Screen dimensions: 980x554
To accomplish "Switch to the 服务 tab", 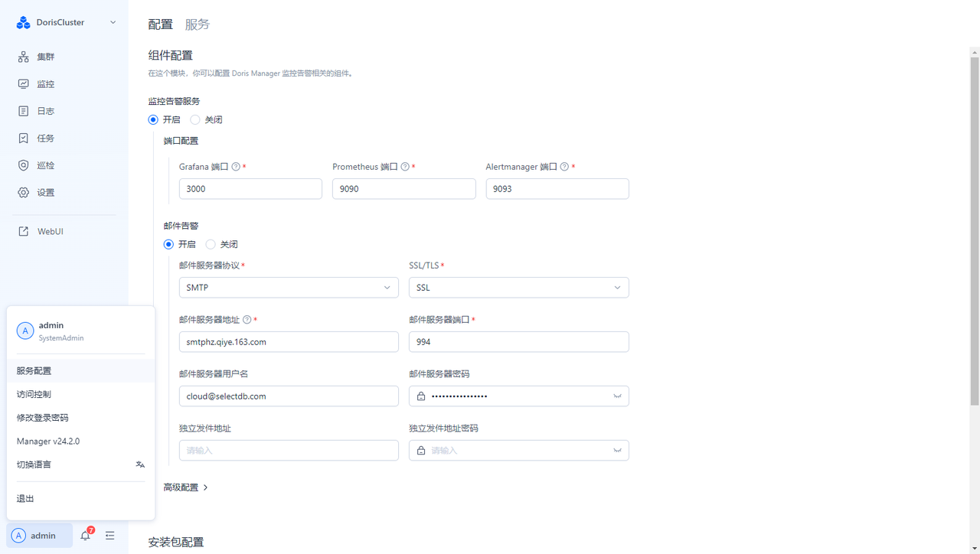I will 198,24.
